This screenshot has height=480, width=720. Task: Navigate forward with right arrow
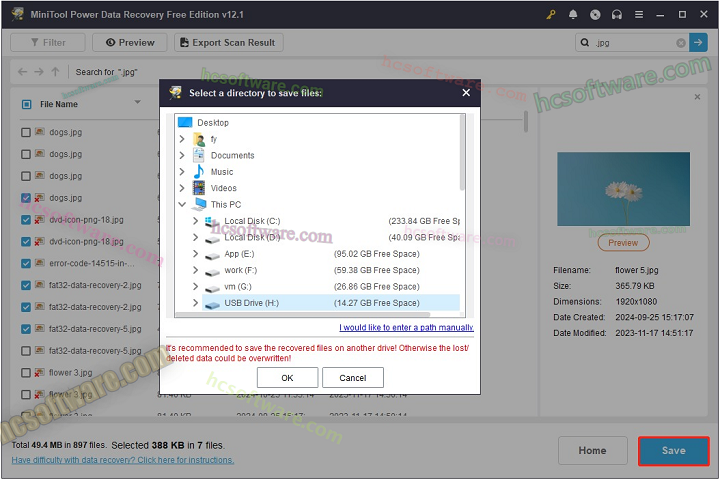pyautogui.click(x=39, y=72)
